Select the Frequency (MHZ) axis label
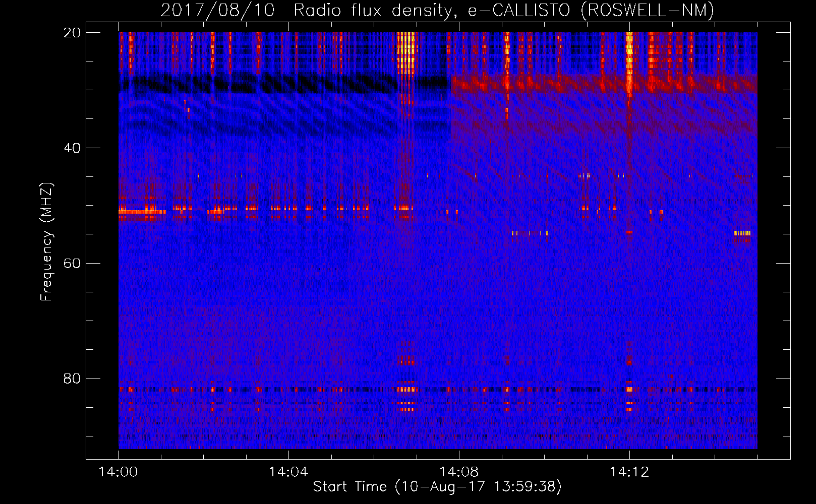This screenshot has width=816, height=504. pyautogui.click(x=46, y=242)
